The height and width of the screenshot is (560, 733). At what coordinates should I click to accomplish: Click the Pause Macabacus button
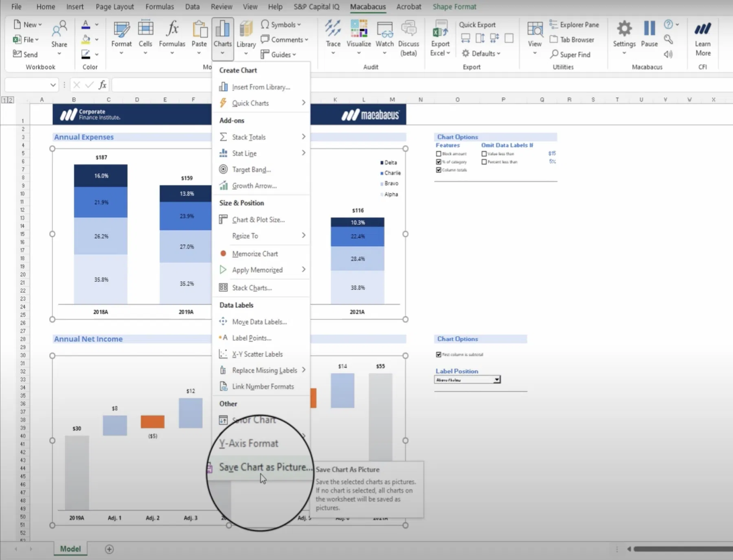pyautogui.click(x=649, y=35)
